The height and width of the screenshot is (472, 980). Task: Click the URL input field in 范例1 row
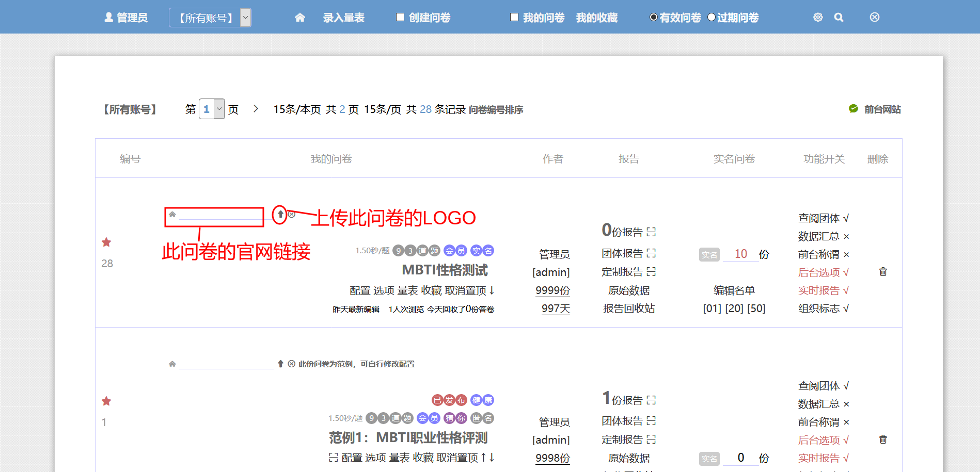click(x=226, y=364)
